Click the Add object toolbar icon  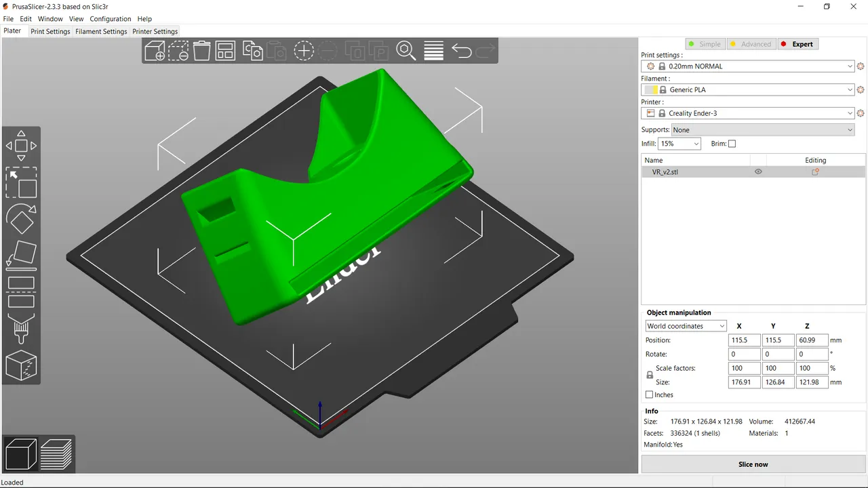pos(155,51)
